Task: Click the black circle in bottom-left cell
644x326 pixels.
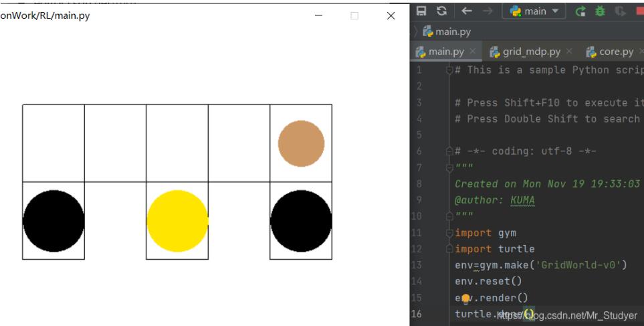Action: [x=53, y=220]
